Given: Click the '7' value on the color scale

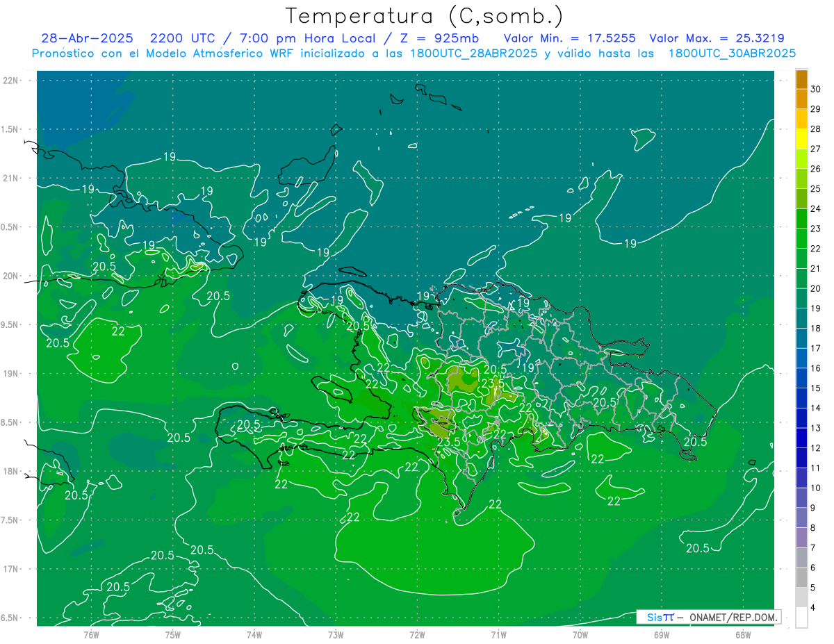Looking at the screenshot, I should tap(815, 547).
